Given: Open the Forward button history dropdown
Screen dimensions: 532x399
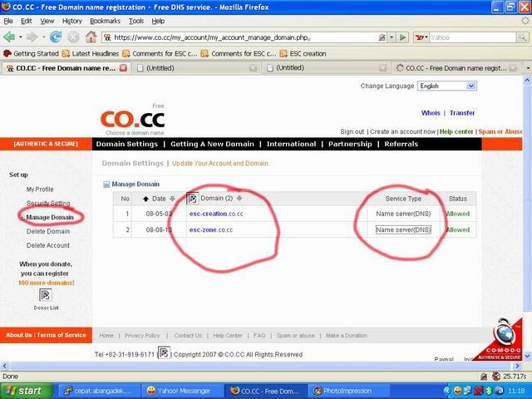Looking at the screenshot, I should 43,37.
